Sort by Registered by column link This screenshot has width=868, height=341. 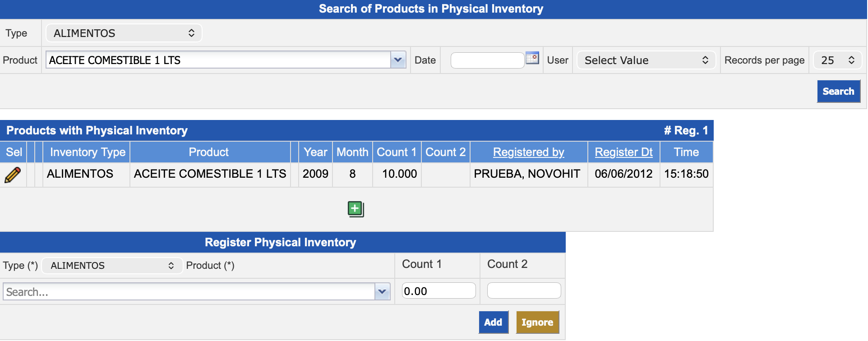[528, 152]
